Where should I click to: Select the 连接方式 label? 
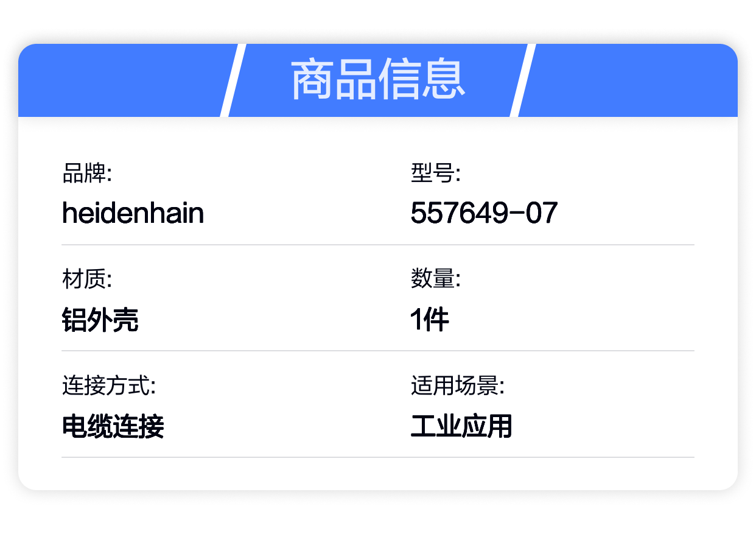(109, 385)
